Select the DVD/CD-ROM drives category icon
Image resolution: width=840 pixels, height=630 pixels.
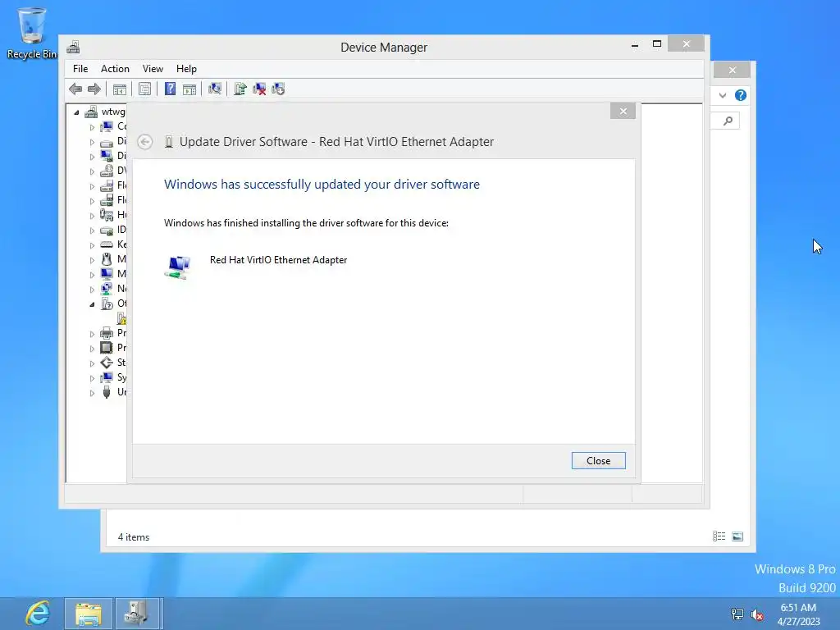(x=107, y=171)
